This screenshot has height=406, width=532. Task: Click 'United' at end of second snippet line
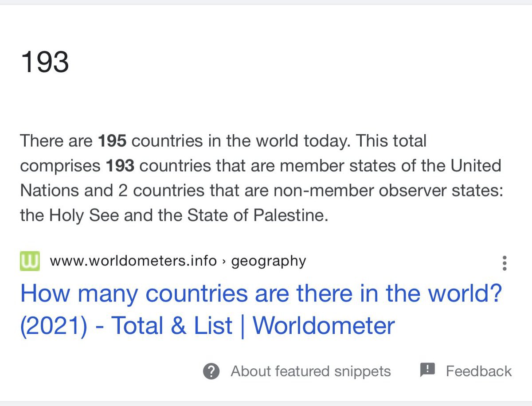coord(476,166)
